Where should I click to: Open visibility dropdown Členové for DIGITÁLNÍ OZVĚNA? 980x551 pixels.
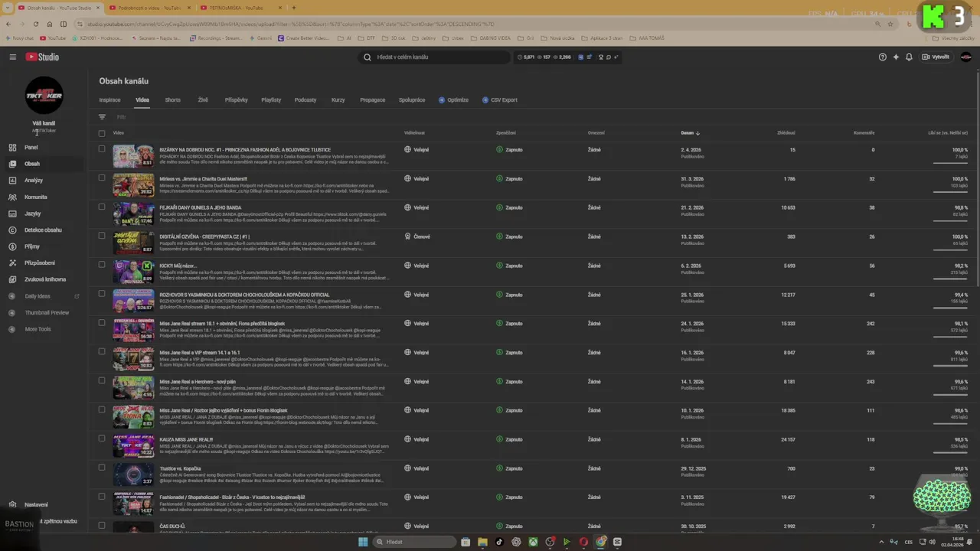[x=417, y=236]
